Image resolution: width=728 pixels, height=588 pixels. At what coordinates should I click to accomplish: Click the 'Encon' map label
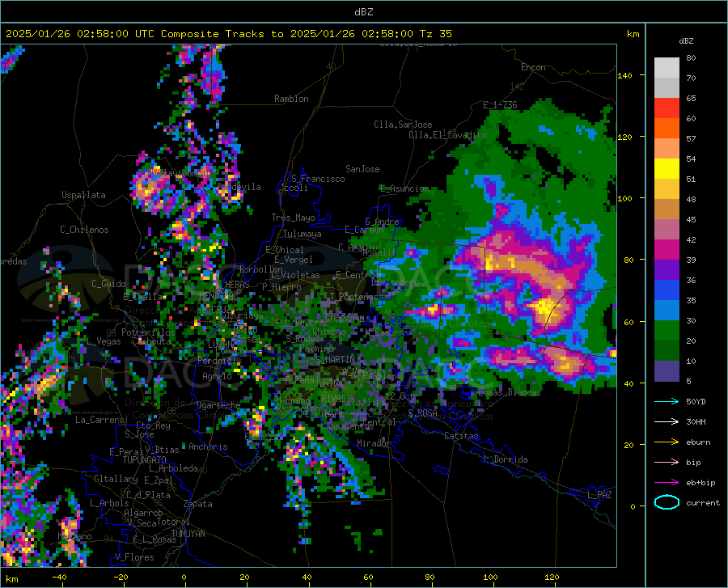[533, 67]
